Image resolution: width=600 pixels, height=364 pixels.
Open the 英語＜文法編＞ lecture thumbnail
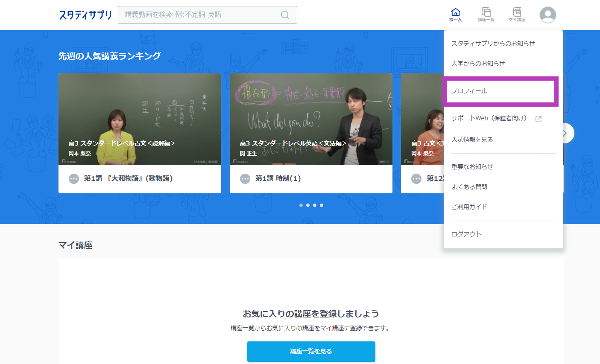click(x=311, y=119)
